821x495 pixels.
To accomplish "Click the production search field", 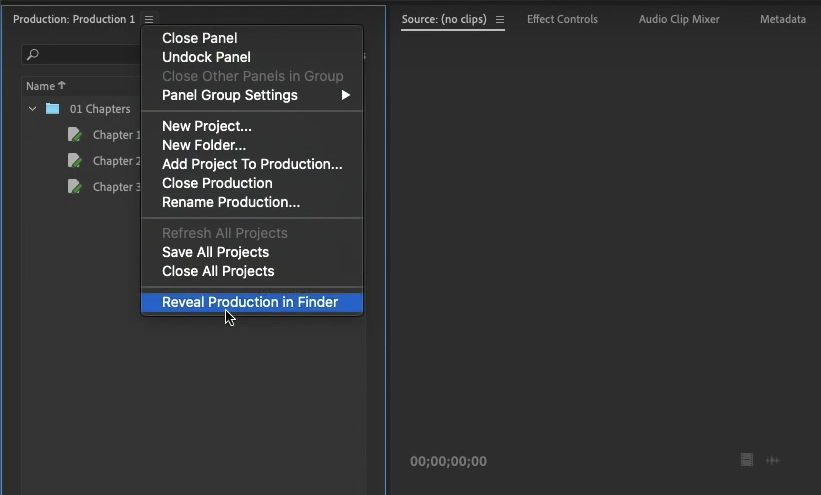I will [80, 55].
